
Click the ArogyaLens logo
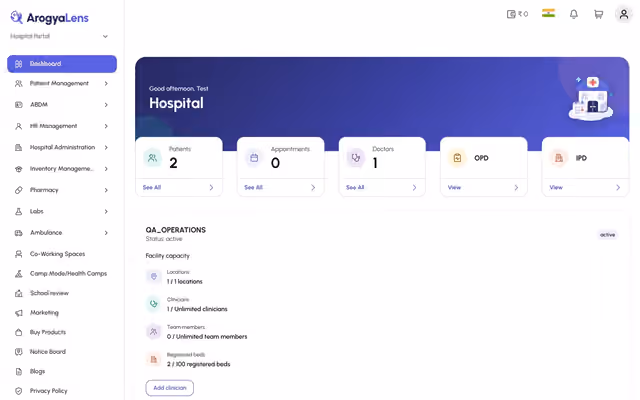point(49,18)
